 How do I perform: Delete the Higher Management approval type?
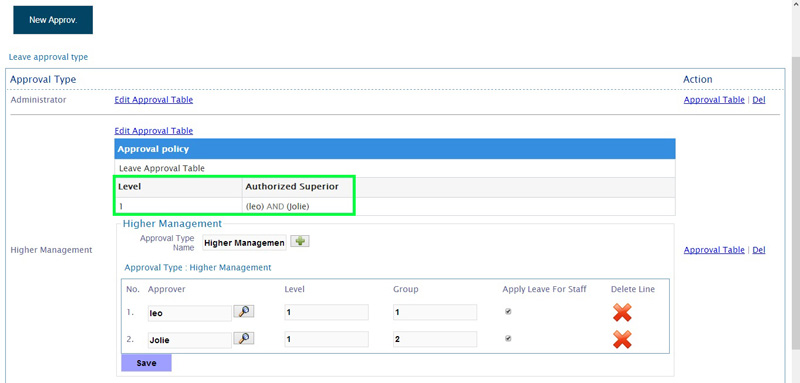759,250
